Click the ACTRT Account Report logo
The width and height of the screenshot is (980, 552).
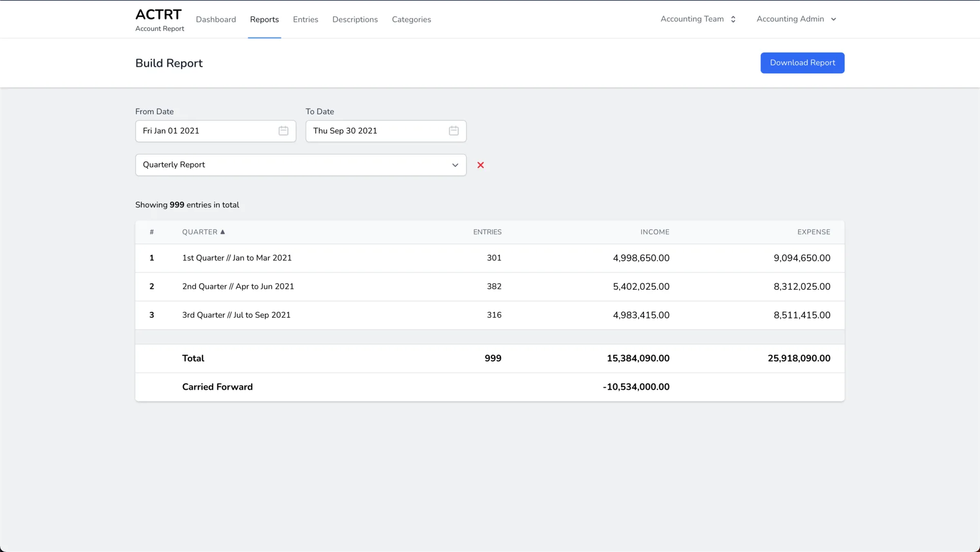coord(159,20)
